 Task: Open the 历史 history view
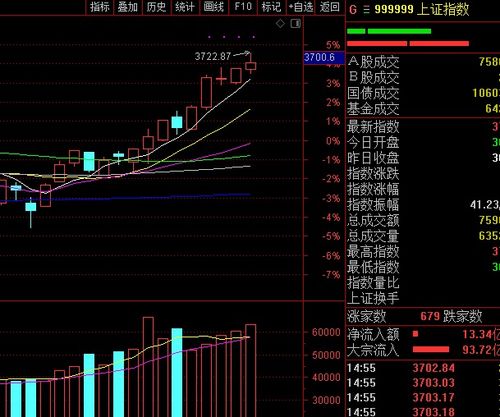pyautogui.click(x=157, y=7)
